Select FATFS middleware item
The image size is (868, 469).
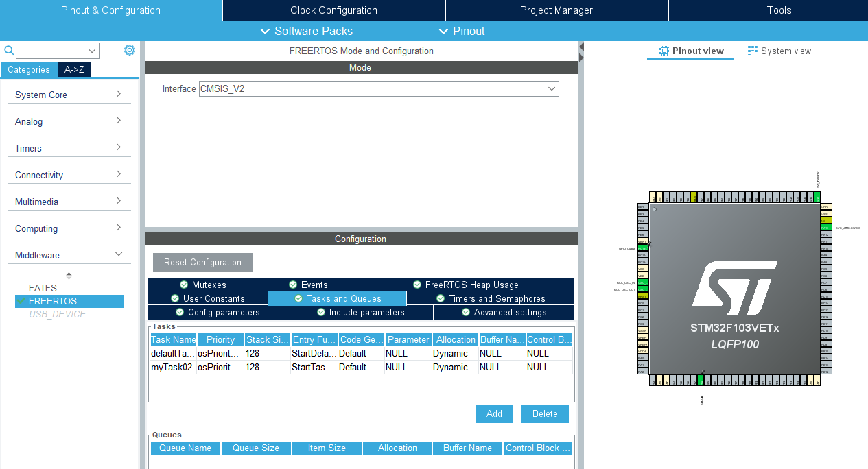(x=43, y=288)
